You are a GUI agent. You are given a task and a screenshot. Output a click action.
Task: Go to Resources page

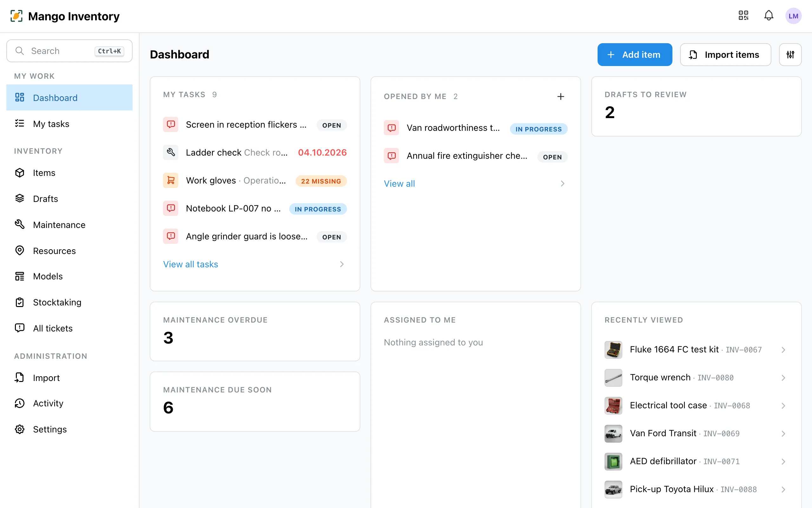coord(69,251)
